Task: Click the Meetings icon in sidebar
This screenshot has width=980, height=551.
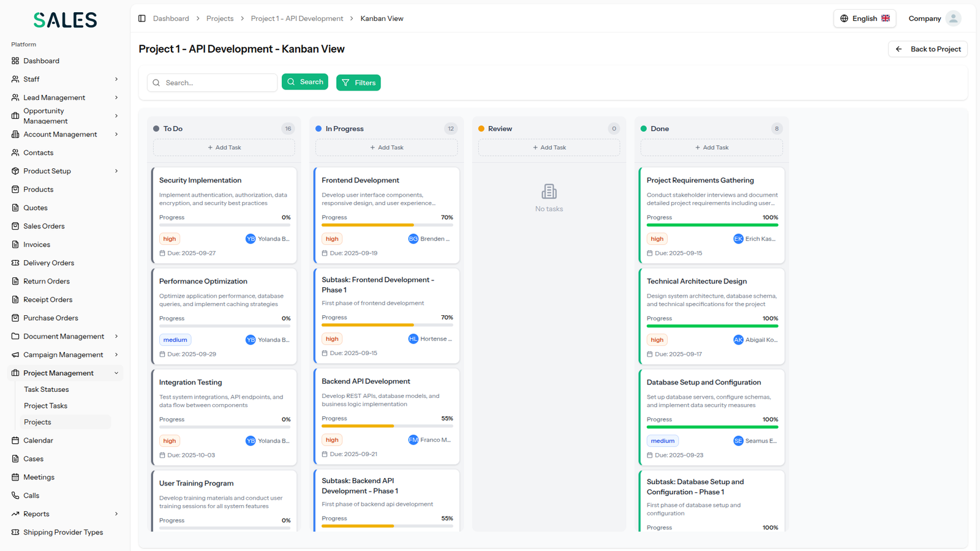Action: tap(15, 477)
